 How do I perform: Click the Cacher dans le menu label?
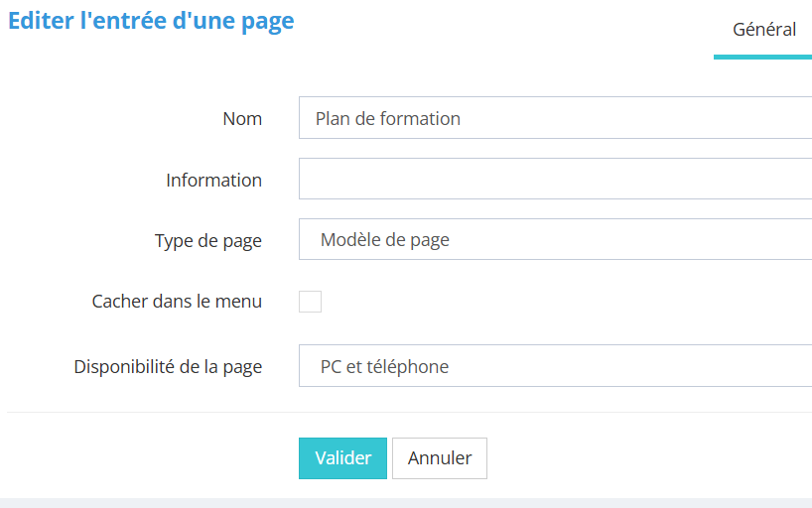point(177,302)
